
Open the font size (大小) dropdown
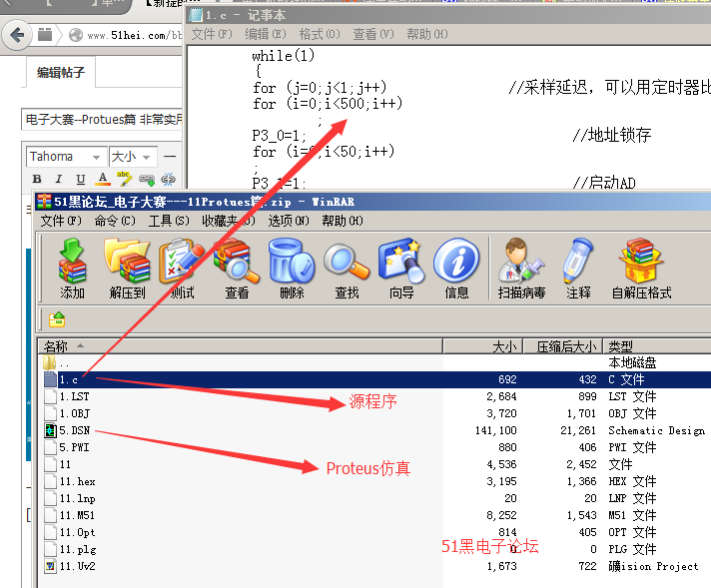point(133,157)
